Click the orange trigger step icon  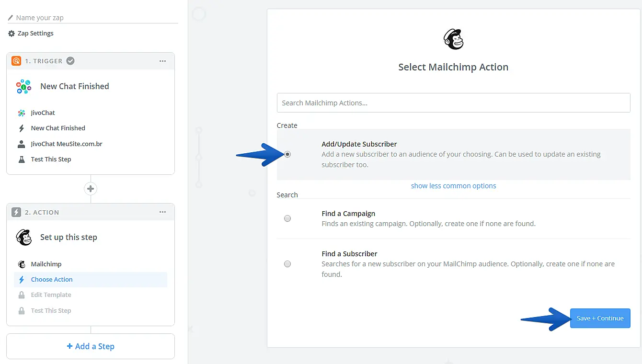pyautogui.click(x=16, y=61)
